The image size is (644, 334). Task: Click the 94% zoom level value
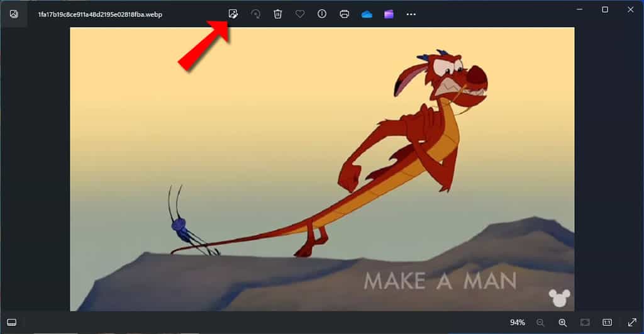point(518,323)
